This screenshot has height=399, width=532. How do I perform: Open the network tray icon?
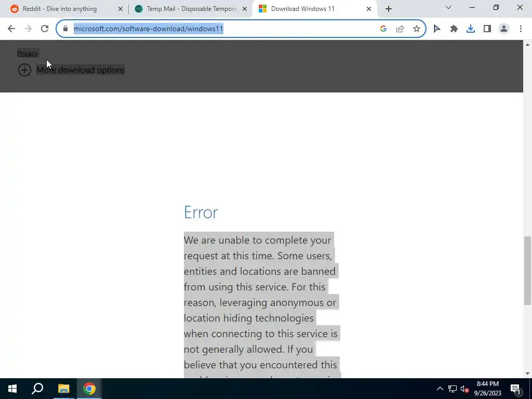(453, 389)
